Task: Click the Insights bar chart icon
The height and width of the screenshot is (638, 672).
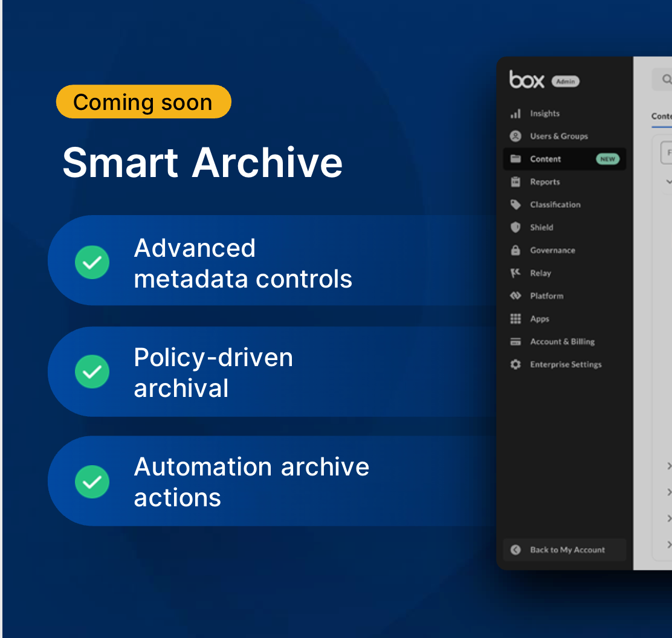Action: coord(515,114)
